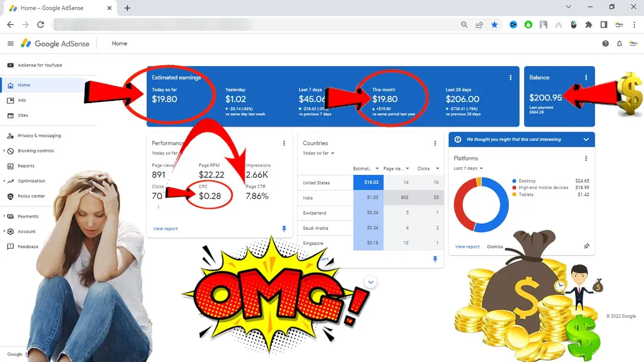644x362 pixels.
Task: Click the Page RPM value $22.22
Action: pos(211,174)
